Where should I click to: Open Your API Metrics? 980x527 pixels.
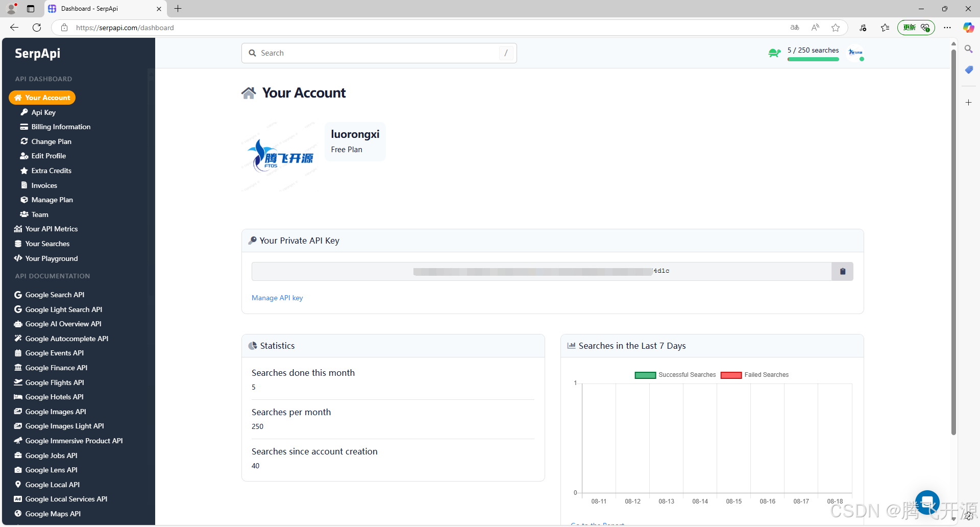(46, 229)
